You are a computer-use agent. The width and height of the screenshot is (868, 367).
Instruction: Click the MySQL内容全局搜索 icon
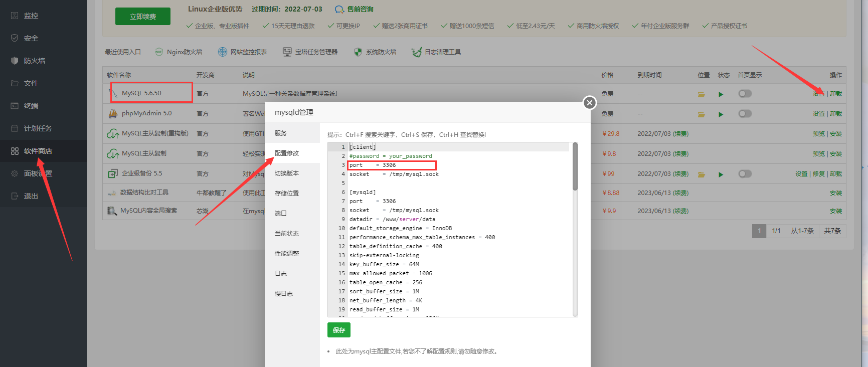point(112,211)
